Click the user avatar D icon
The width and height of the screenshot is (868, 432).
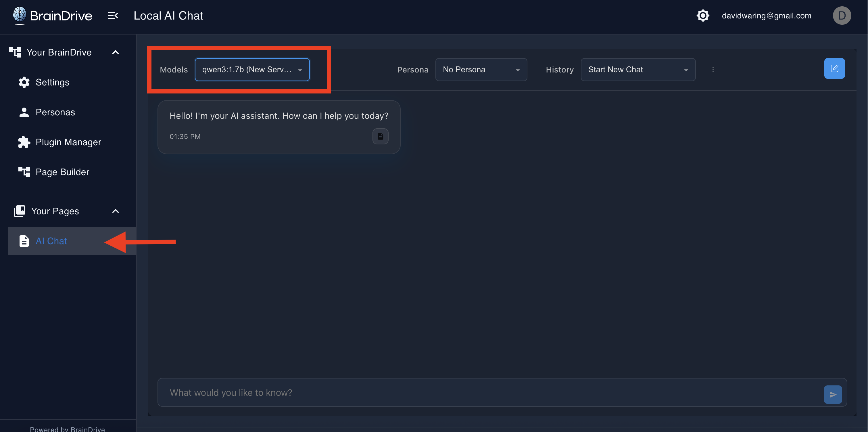(x=841, y=16)
